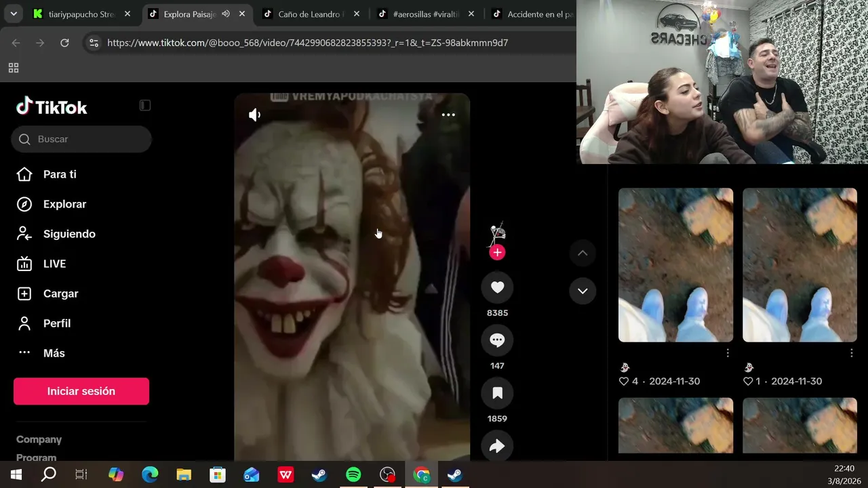Open the video creator's avatar

click(497, 234)
